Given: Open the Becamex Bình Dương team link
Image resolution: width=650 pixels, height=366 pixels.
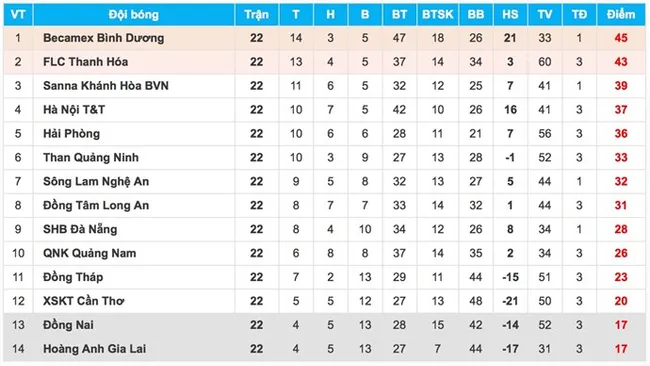Looking at the screenshot, I should [x=104, y=38].
